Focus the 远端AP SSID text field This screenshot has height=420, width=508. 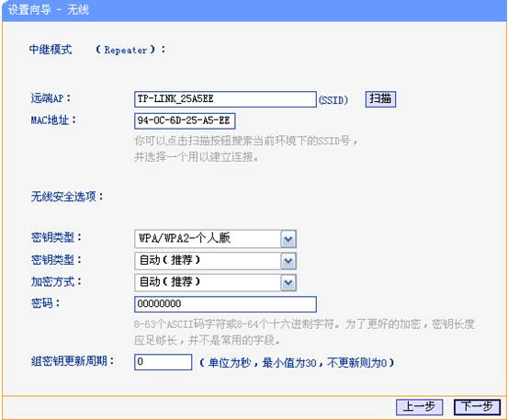click(225, 99)
